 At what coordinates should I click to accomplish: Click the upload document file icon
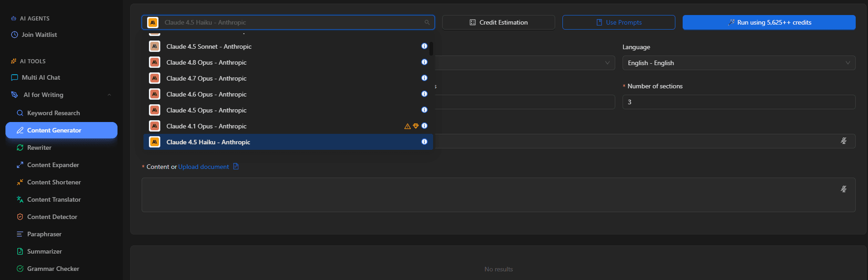[x=236, y=166]
